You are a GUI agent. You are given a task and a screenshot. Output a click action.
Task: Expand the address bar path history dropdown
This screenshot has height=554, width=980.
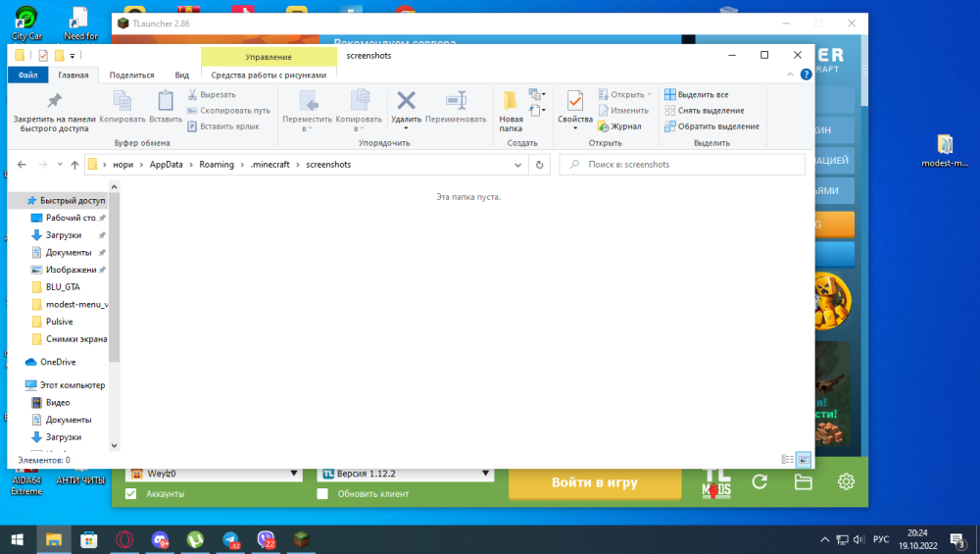517,165
